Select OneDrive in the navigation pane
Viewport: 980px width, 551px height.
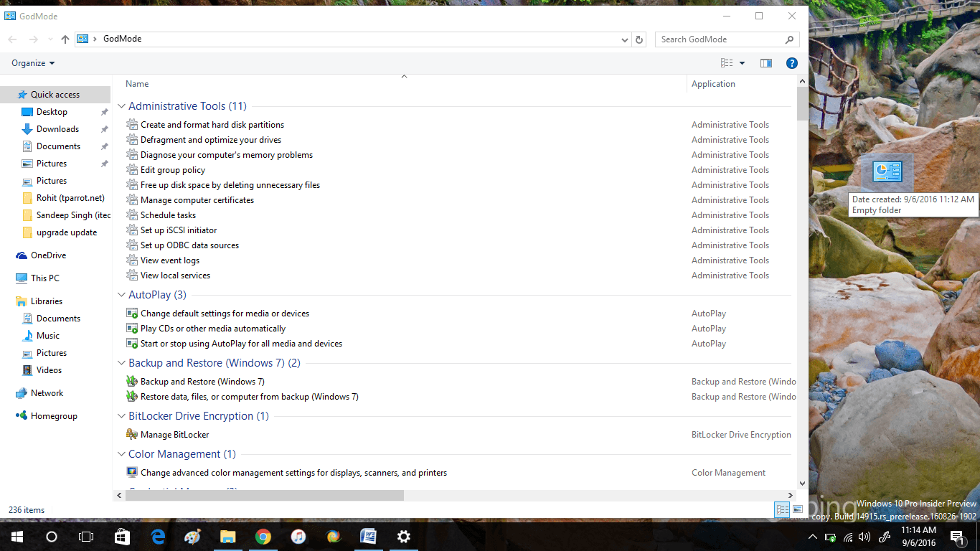(x=48, y=255)
